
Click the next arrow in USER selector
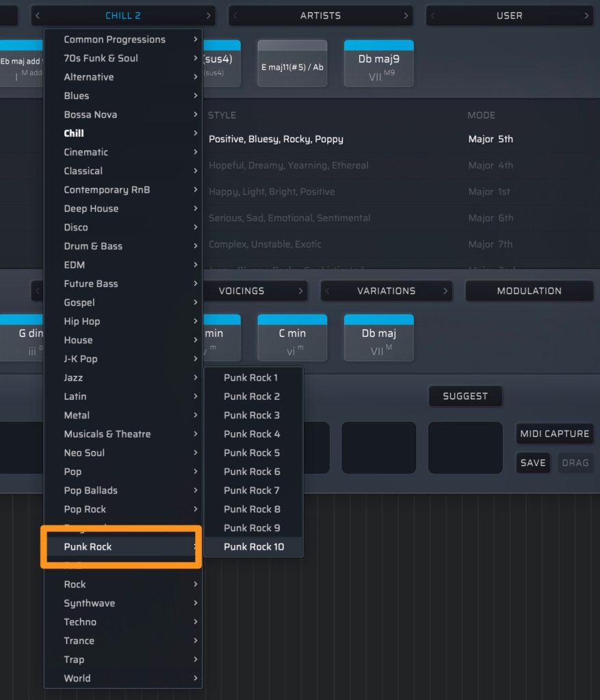click(x=586, y=16)
